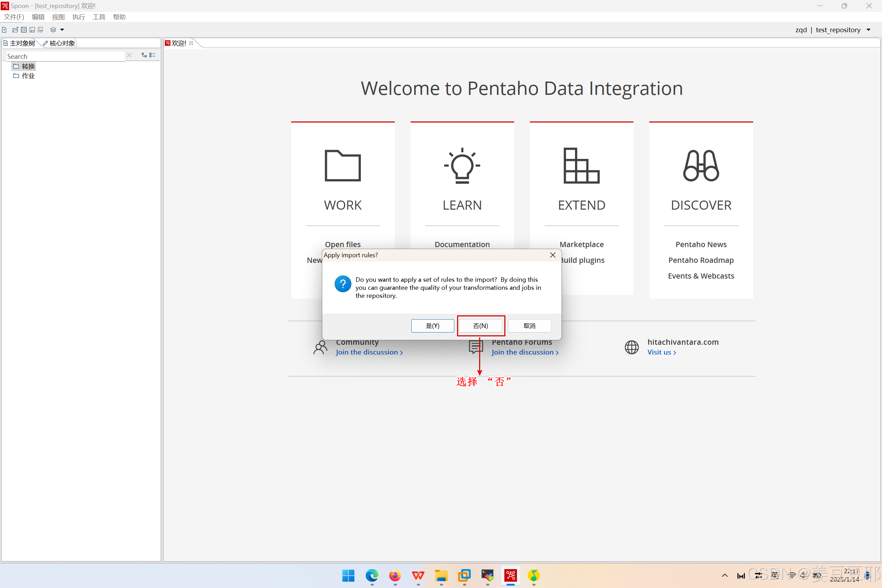Click the Save As toolbar icon

point(41,30)
